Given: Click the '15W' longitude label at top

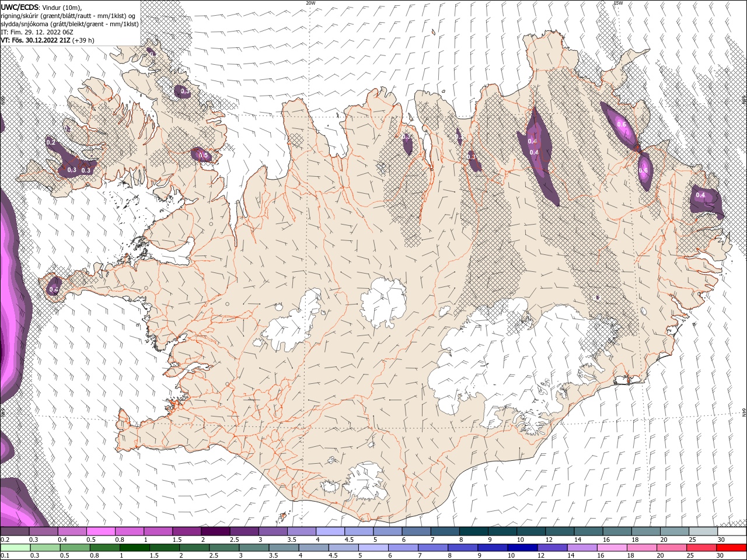Looking at the screenshot, I should point(619,3).
